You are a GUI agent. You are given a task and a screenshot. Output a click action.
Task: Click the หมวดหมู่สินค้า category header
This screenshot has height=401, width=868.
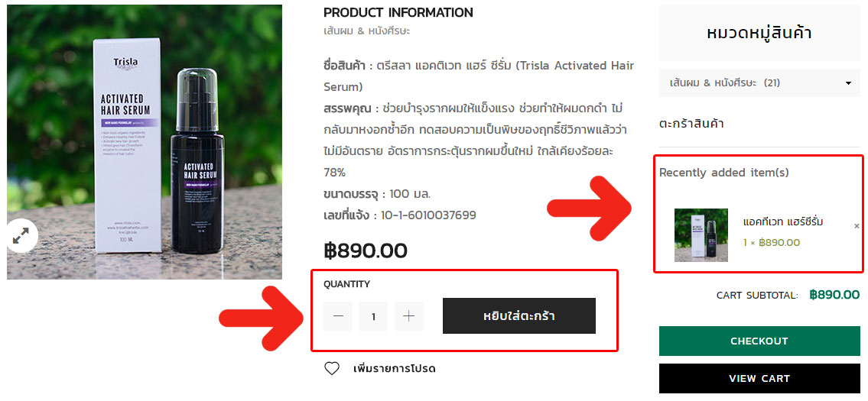[759, 33]
